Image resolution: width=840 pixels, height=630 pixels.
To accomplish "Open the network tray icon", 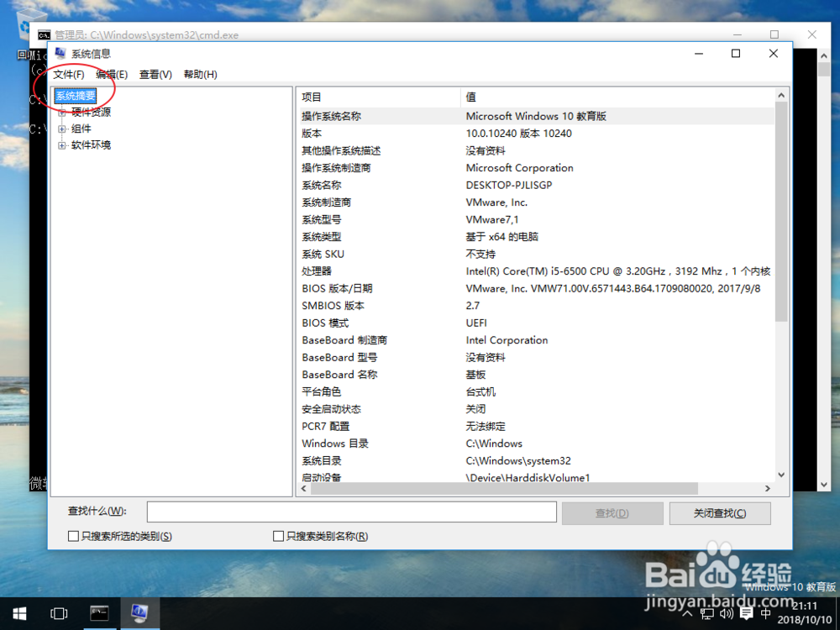I will pyautogui.click(x=707, y=614).
